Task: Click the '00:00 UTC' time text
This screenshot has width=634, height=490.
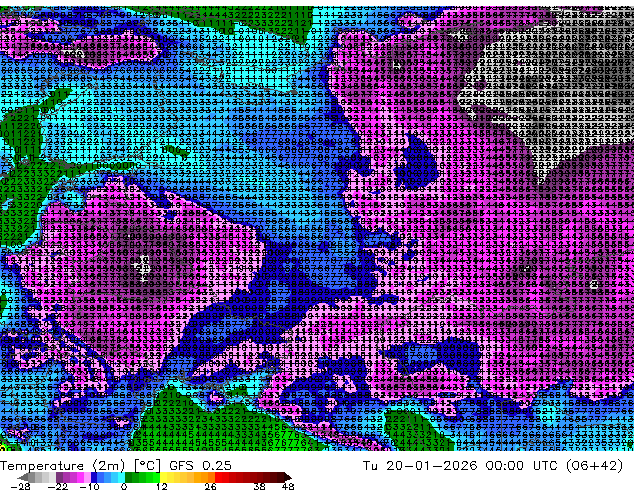Action: pos(524,466)
